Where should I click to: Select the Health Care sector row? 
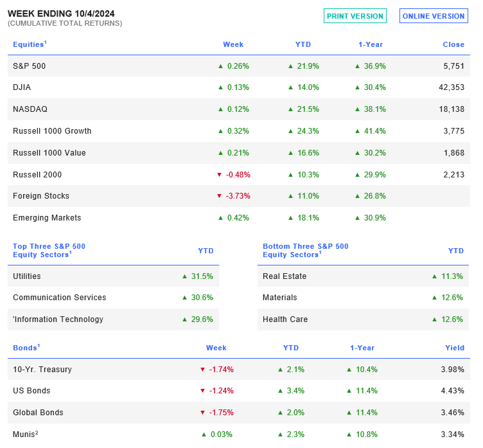pos(363,319)
